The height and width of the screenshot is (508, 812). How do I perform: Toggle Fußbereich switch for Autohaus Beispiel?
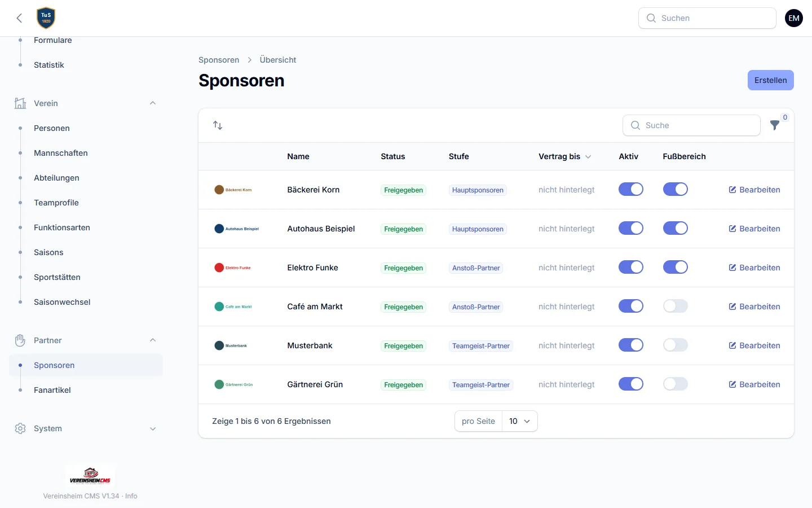(676, 228)
